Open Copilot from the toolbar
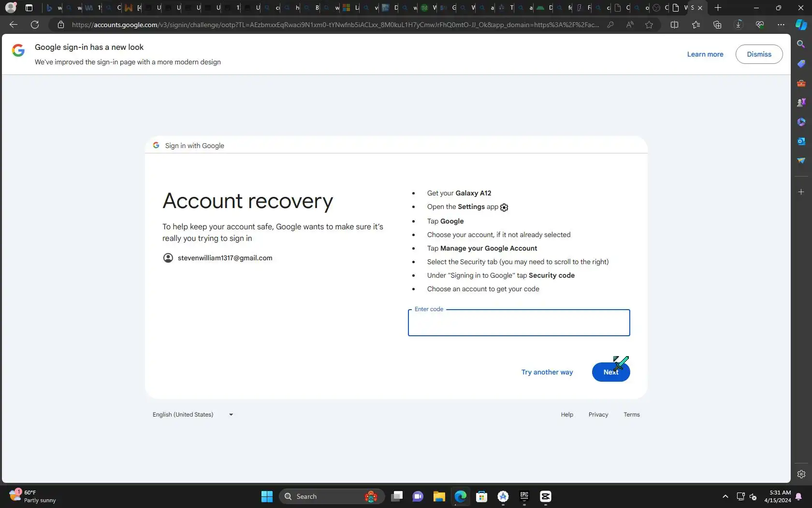The width and height of the screenshot is (812, 508). [801, 25]
